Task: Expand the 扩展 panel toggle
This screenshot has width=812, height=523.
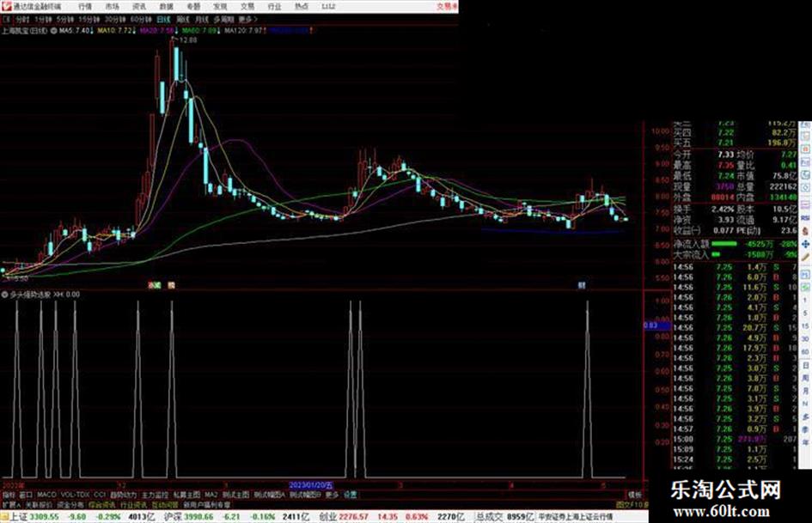Action: click(11, 504)
